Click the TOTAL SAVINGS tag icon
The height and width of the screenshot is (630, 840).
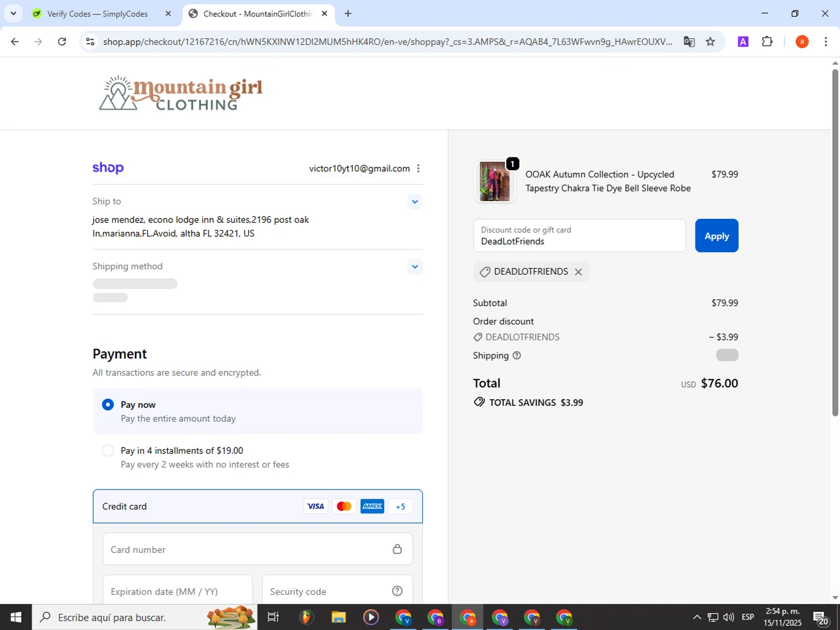pos(479,402)
